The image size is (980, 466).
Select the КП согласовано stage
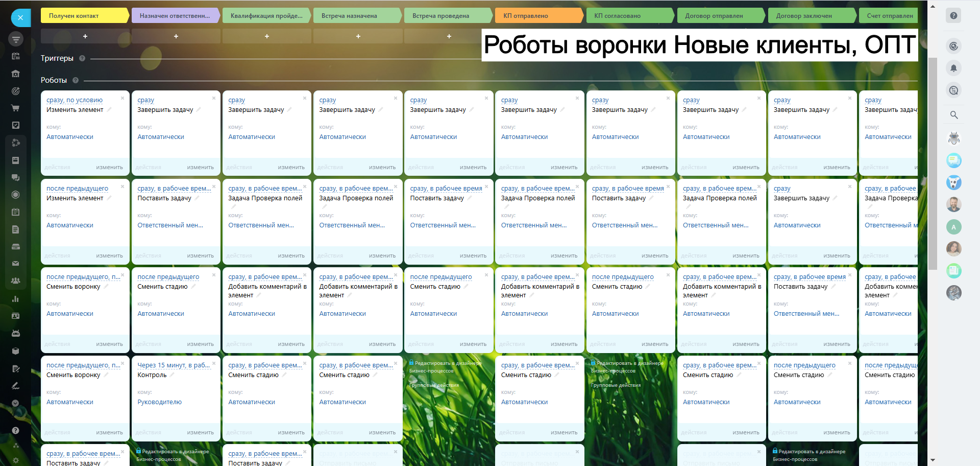[x=630, y=16]
